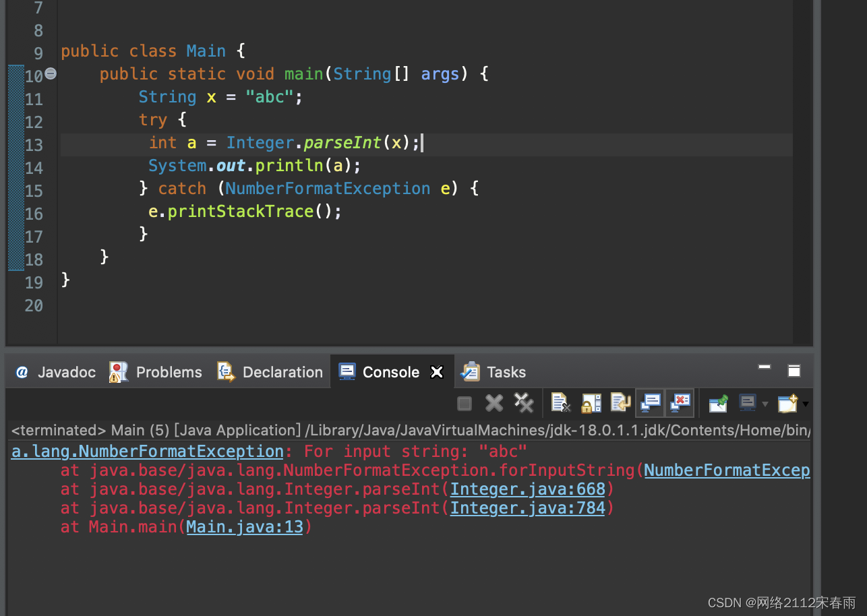The image size is (867, 616).
Task: Jump to Main.java:13 from the stack trace
Action: click(245, 527)
